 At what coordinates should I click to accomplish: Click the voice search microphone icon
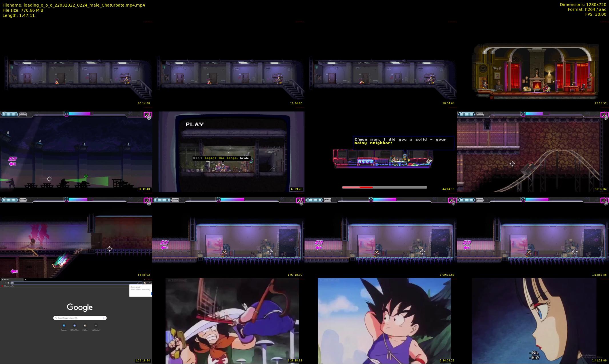pyautogui.click(x=104, y=318)
